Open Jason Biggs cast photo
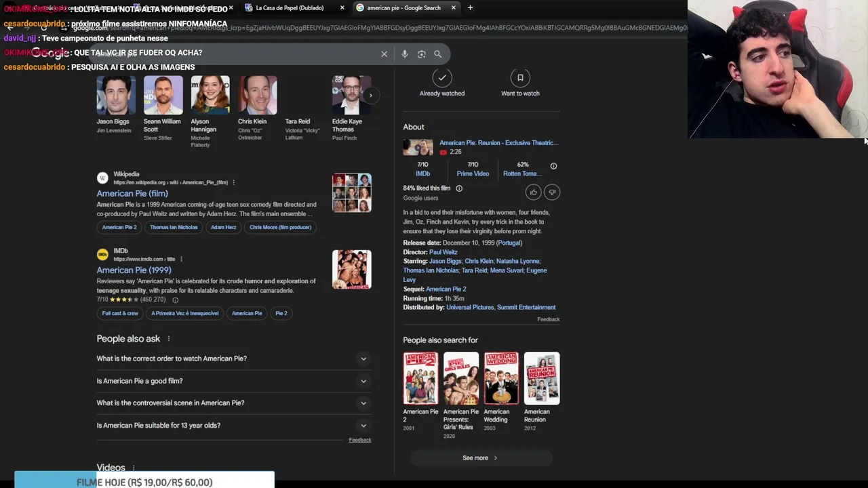868x488 pixels. 116,95
